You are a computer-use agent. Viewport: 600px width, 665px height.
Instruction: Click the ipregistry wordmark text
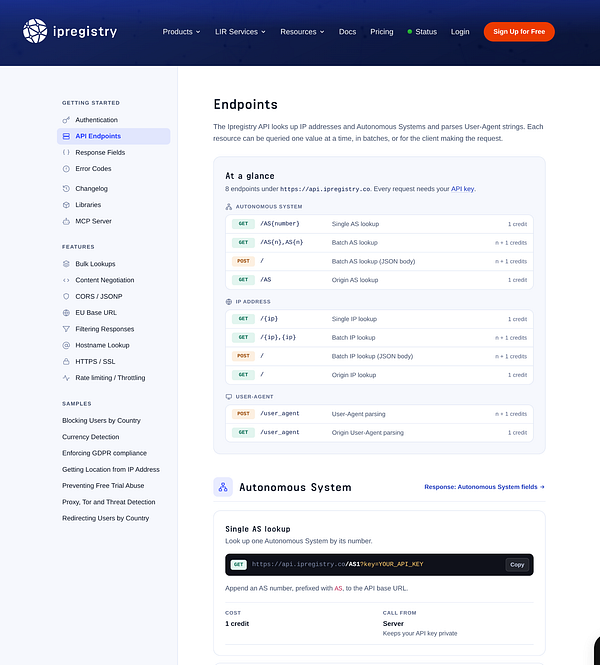[x=85, y=32]
